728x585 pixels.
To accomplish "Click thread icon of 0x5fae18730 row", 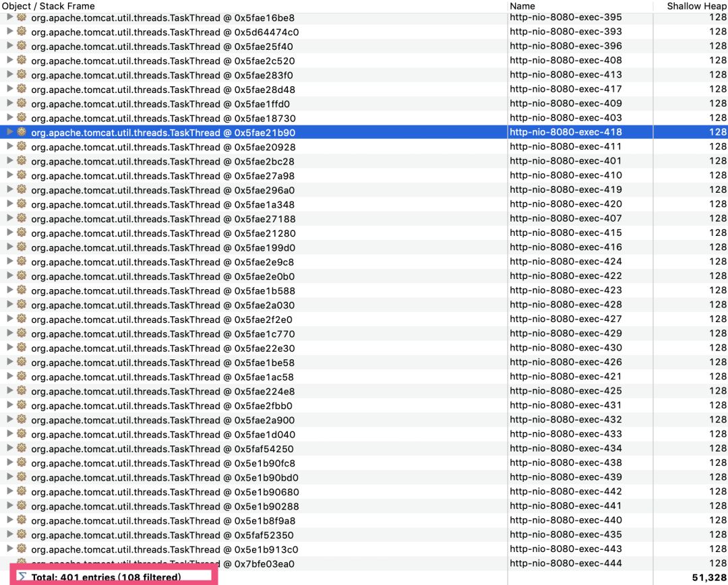I will tap(22, 118).
